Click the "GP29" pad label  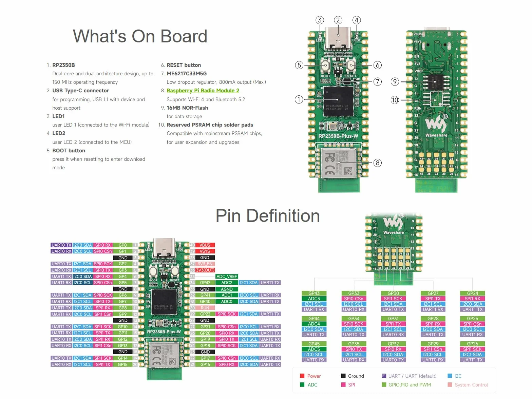(x=433, y=344)
